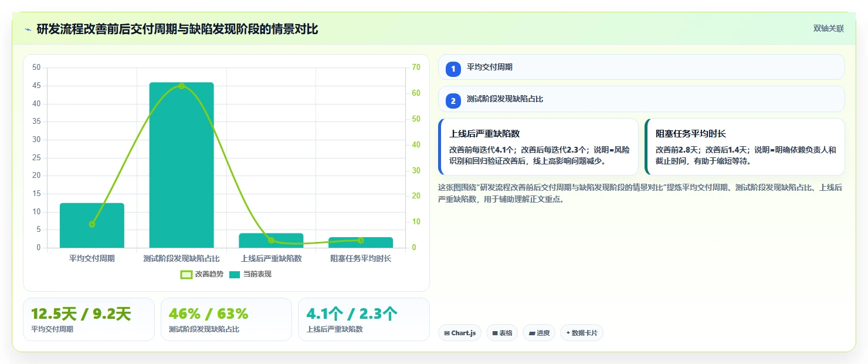
Task: Open the 阻塞任务平均时长 detail card
Action: pos(744,147)
